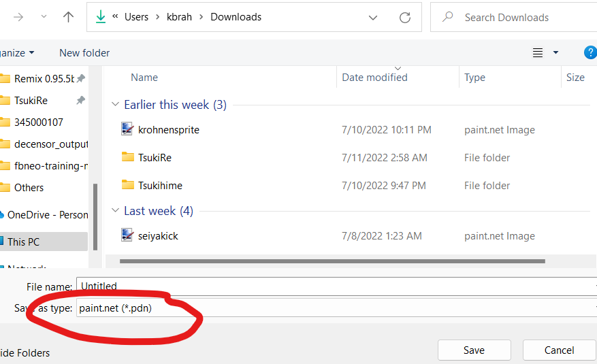Click date 7/11/2022 2:58 AM
The width and height of the screenshot is (597, 364).
click(x=385, y=157)
